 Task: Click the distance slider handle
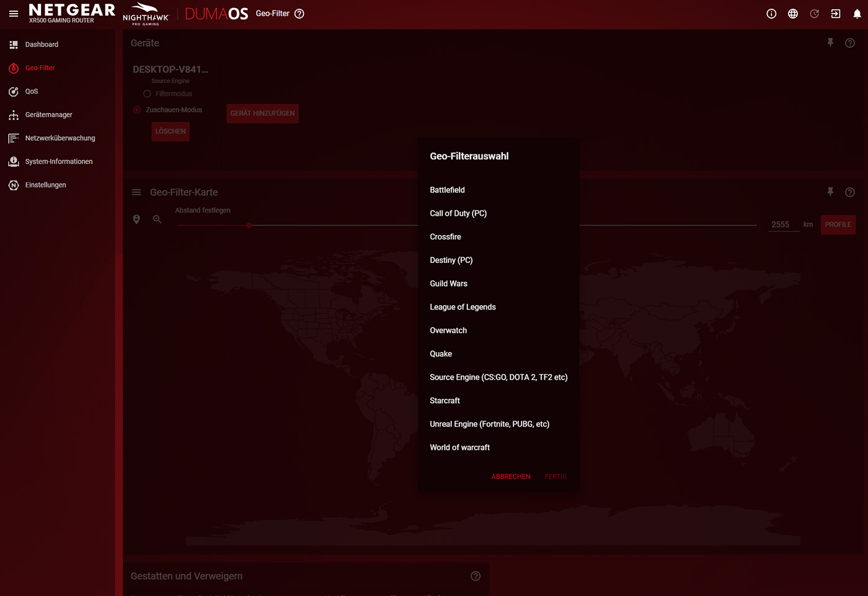249,226
